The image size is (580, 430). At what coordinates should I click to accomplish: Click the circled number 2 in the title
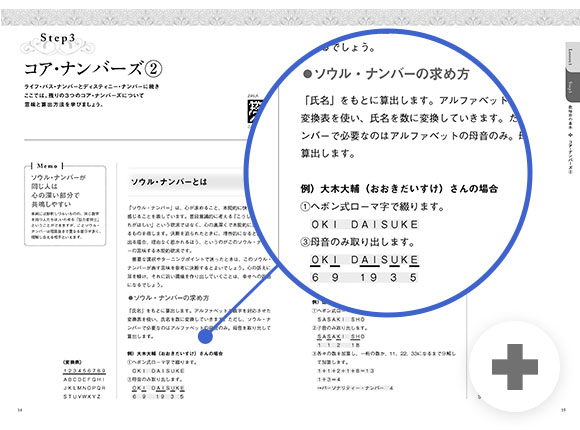(152, 69)
